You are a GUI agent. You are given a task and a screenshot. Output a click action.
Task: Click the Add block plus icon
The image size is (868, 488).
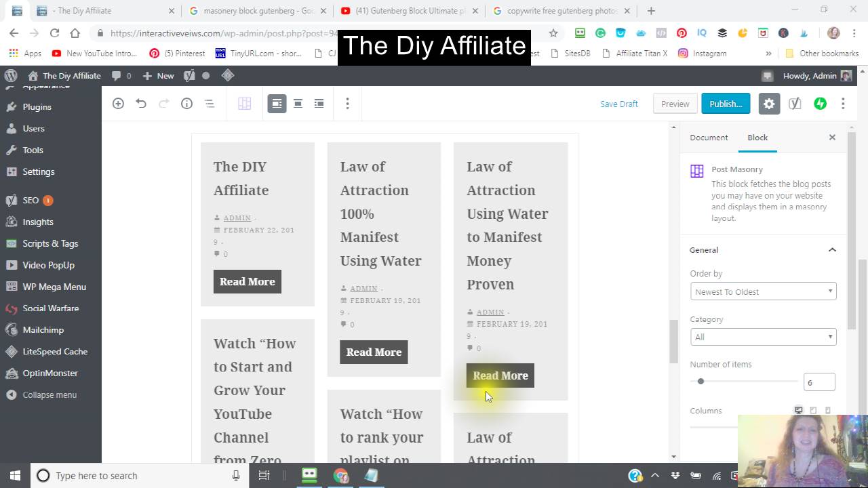(118, 104)
